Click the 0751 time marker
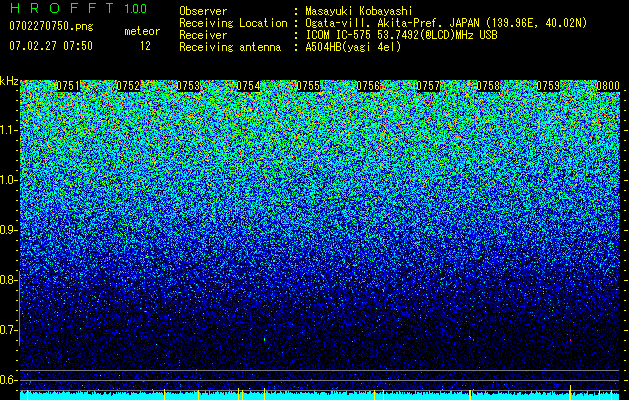Image resolution: width=629 pixels, height=400 pixels. [x=68, y=86]
